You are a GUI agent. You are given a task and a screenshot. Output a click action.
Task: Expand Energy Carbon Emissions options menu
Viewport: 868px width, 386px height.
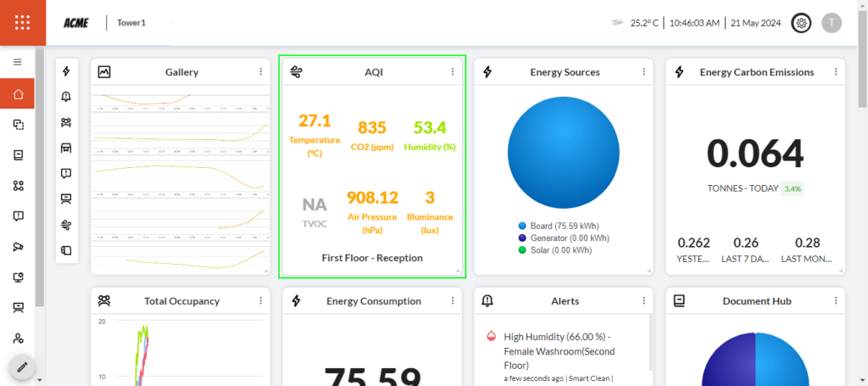tap(835, 72)
